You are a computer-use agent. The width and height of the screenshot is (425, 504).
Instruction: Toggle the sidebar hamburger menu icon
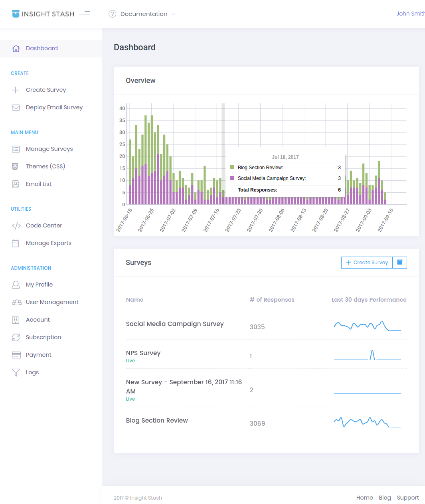pyautogui.click(x=85, y=14)
